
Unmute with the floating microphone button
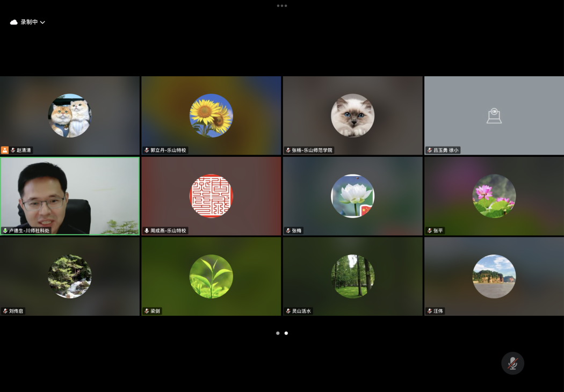[512, 364]
